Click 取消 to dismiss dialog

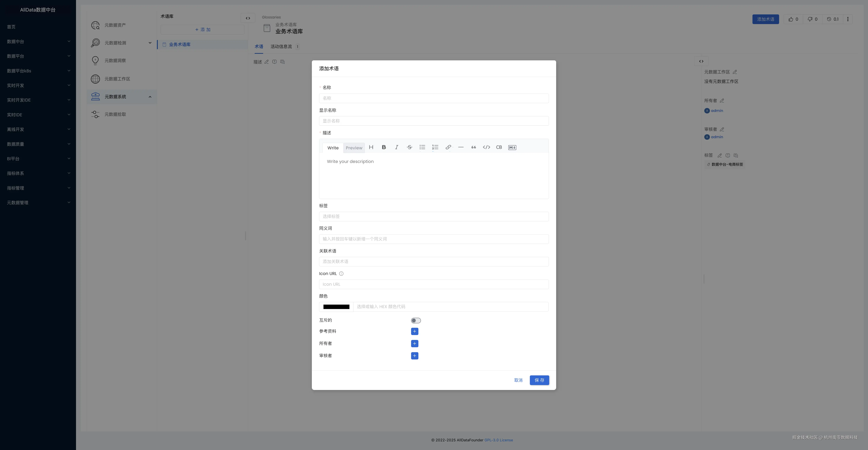(x=518, y=380)
